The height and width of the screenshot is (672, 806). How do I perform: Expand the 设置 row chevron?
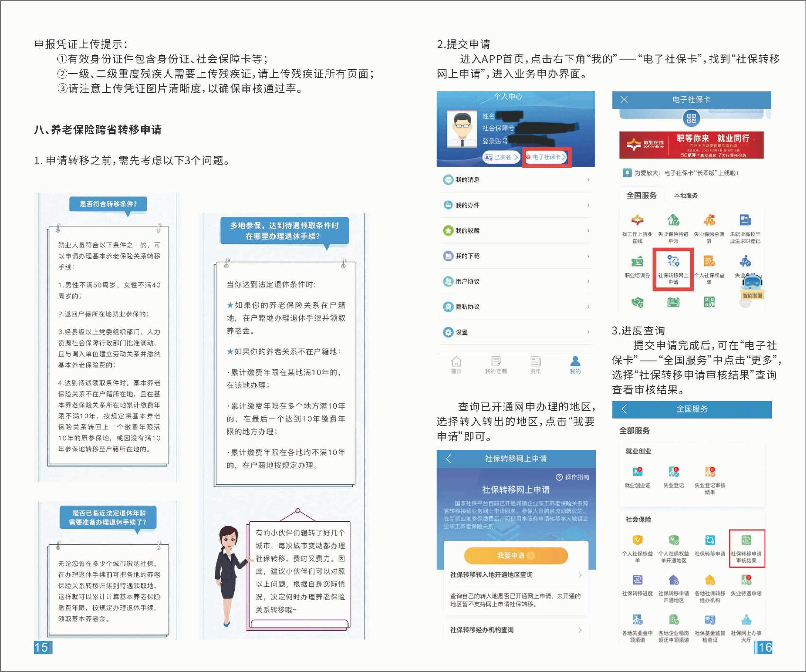[x=588, y=332]
